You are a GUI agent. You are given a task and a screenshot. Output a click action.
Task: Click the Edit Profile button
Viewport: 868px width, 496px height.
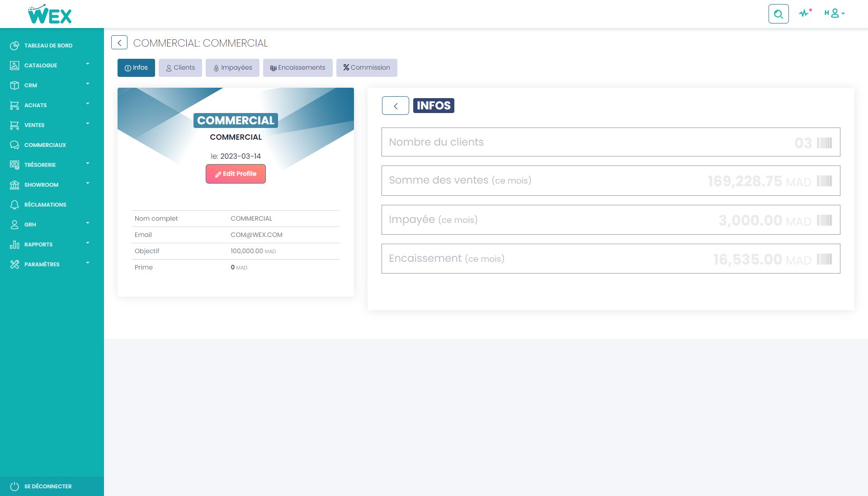tap(236, 174)
